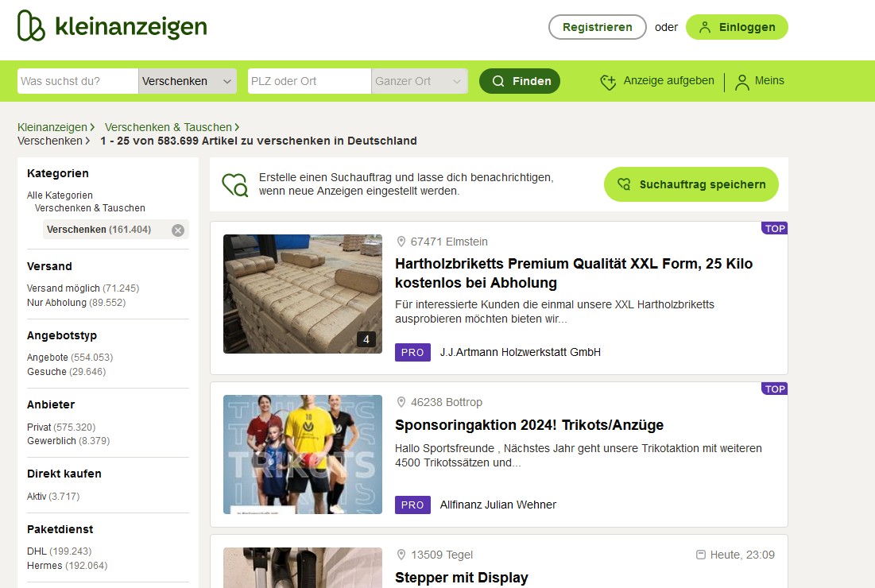Open the Hartholzbriketts listing thumbnail
Viewport: 875px width, 588px height.
[303, 294]
